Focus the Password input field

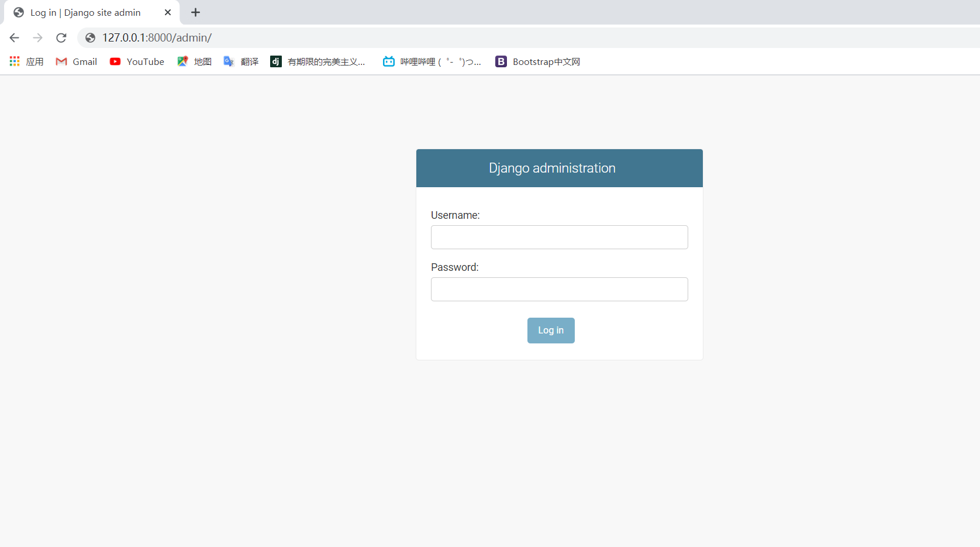coord(560,289)
